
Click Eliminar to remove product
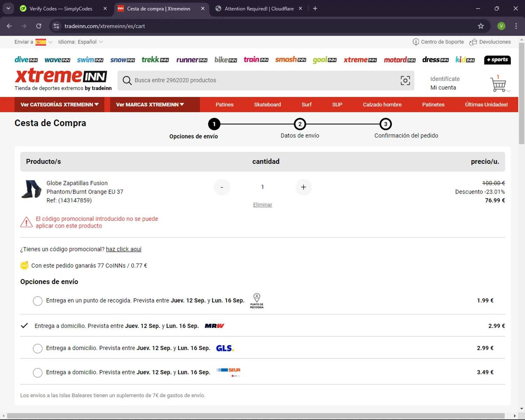pyautogui.click(x=262, y=205)
